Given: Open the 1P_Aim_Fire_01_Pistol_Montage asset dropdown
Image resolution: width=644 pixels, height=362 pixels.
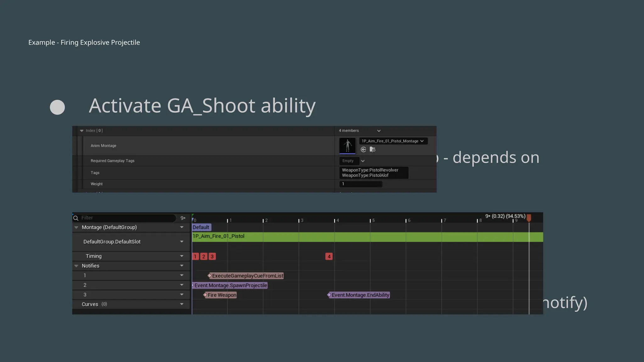Looking at the screenshot, I should coord(393,141).
